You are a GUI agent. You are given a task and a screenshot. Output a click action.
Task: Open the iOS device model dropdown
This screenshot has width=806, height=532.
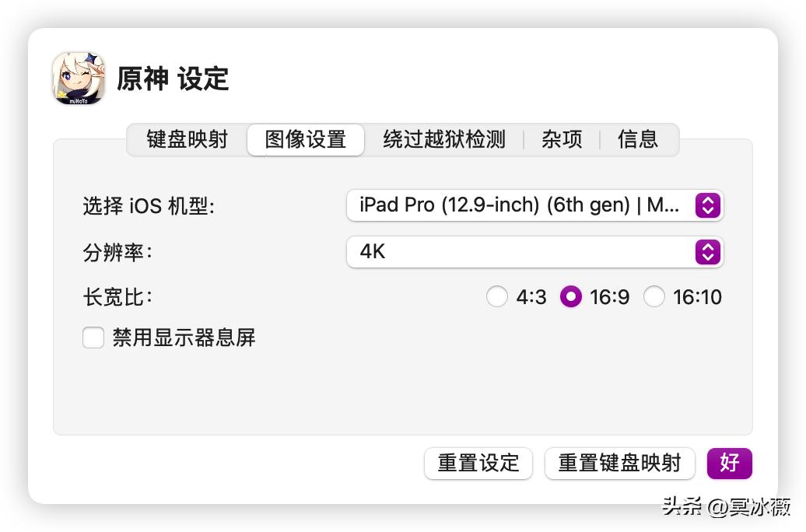click(x=534, y=205)
